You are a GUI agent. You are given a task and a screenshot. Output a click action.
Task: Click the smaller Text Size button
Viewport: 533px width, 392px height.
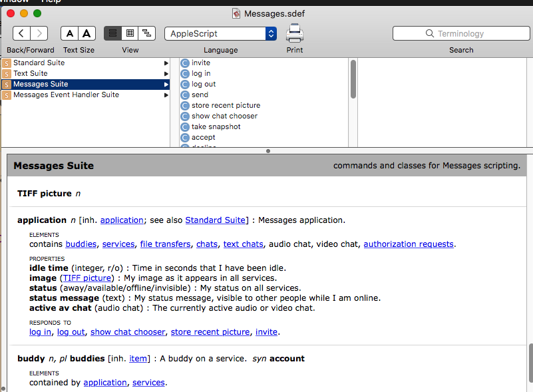(69, 33)
